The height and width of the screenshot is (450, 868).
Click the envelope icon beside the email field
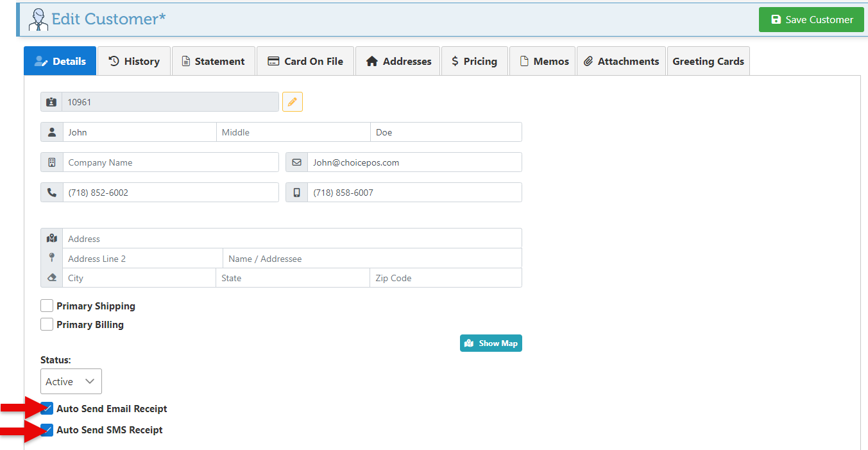(x=296, y=162)
